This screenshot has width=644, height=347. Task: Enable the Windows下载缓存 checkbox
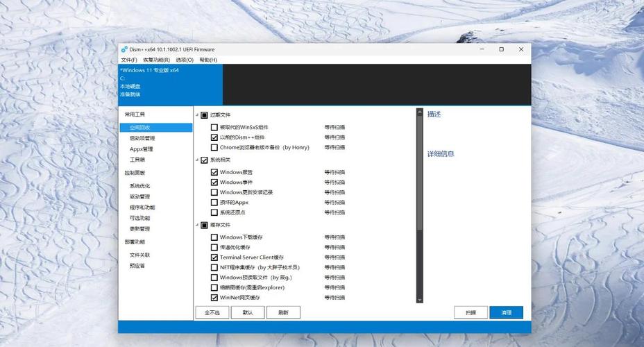[214, 237]
